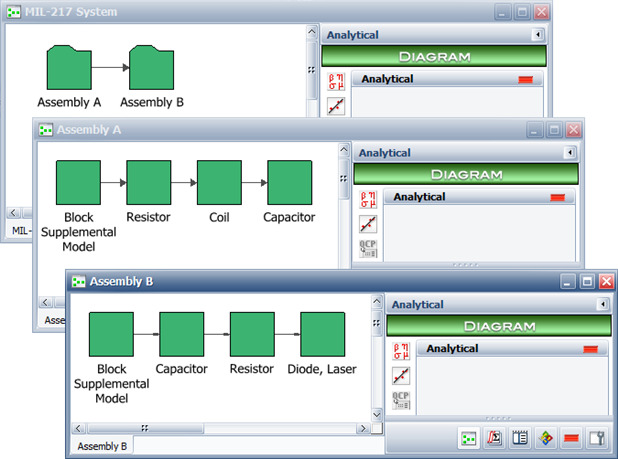
Task: Click the red bars icon in bottom toolbar
Action: click(571, 438)
